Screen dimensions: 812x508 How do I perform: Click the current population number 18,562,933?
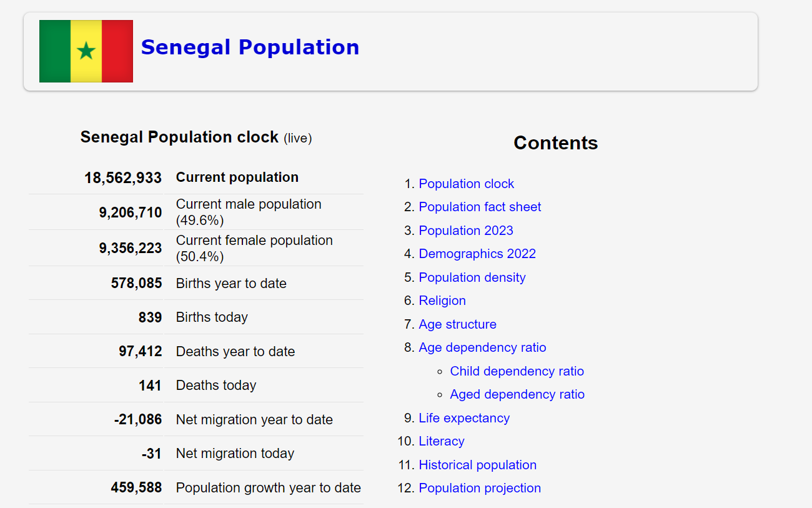coord(123,177)
